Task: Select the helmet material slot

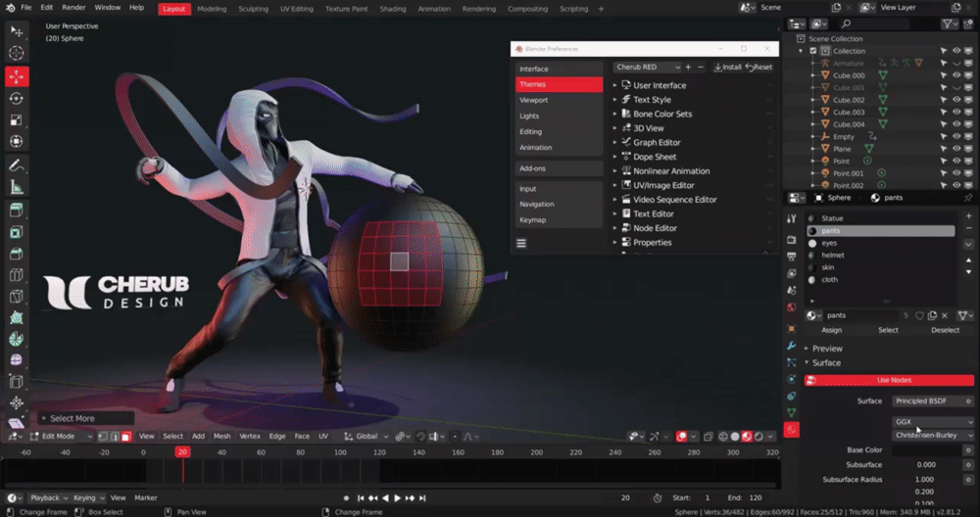Action: click(881, 256)
